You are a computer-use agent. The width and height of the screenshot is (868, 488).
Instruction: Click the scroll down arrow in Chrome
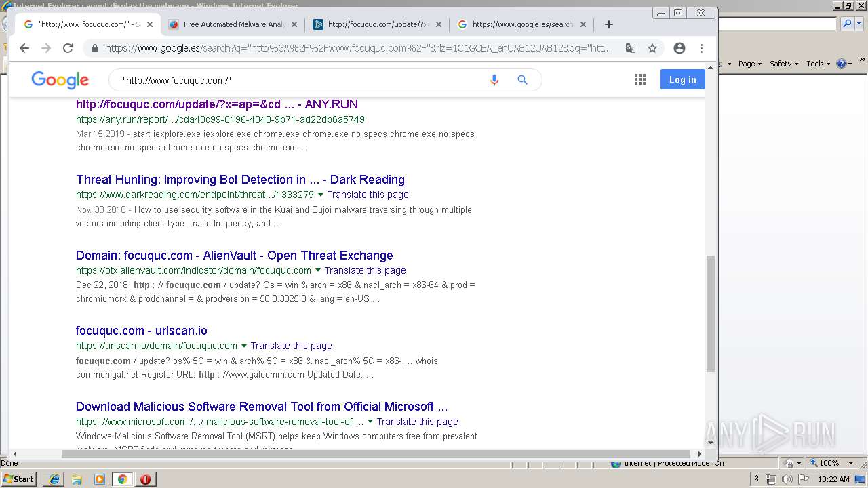coord(711,443)
